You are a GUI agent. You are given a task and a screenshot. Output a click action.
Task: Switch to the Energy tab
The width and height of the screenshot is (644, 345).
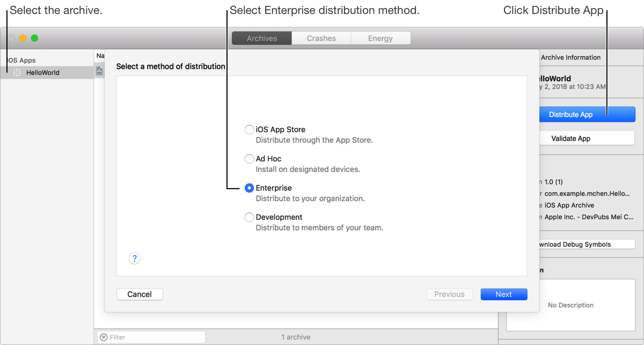[380, 38]
